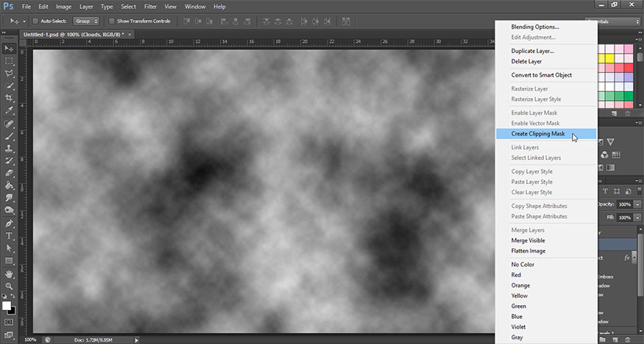Image resolution: width=644 pixels, height=344 pixels.
Task: Select the Move tool in toolbox
Action: (x=10, y=49)
